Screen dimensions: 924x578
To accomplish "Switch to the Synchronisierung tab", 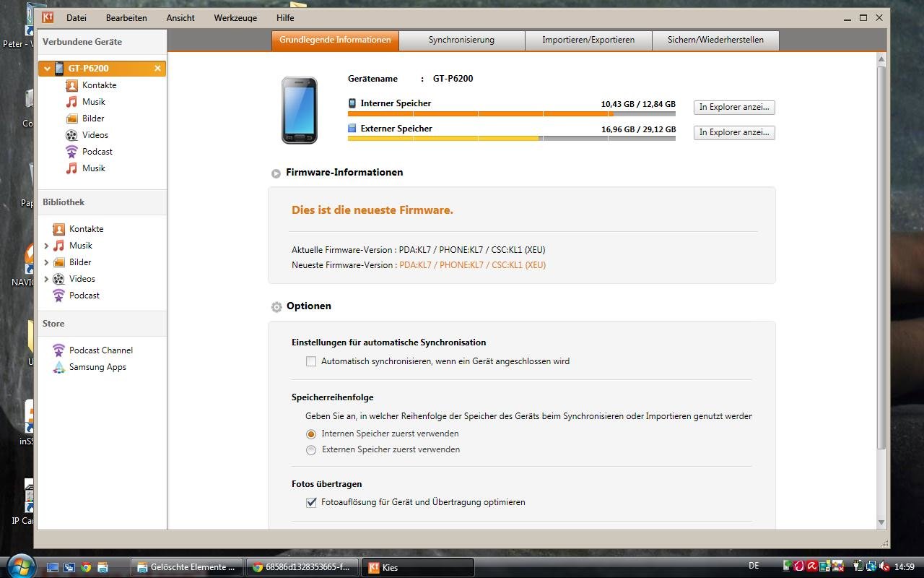I will [461, 40].
